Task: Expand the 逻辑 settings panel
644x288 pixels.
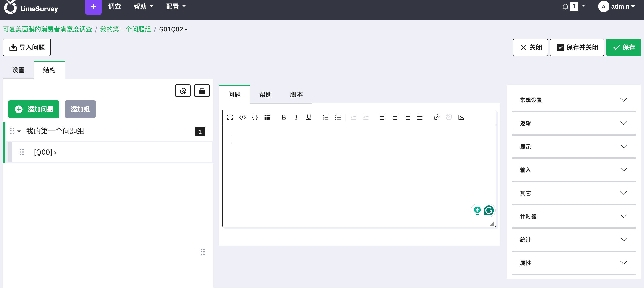Action: pos(574,123)
